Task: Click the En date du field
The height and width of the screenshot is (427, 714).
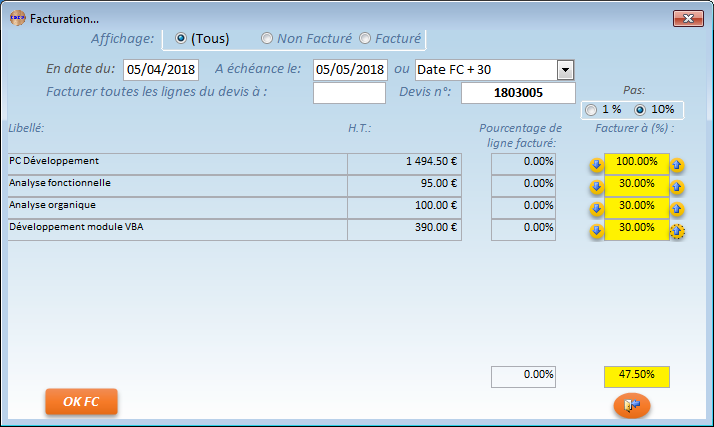Action: [161, 70]
